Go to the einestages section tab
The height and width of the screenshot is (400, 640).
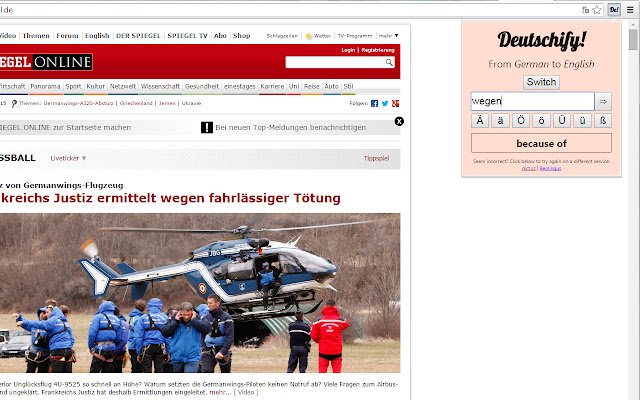[240, 86]
